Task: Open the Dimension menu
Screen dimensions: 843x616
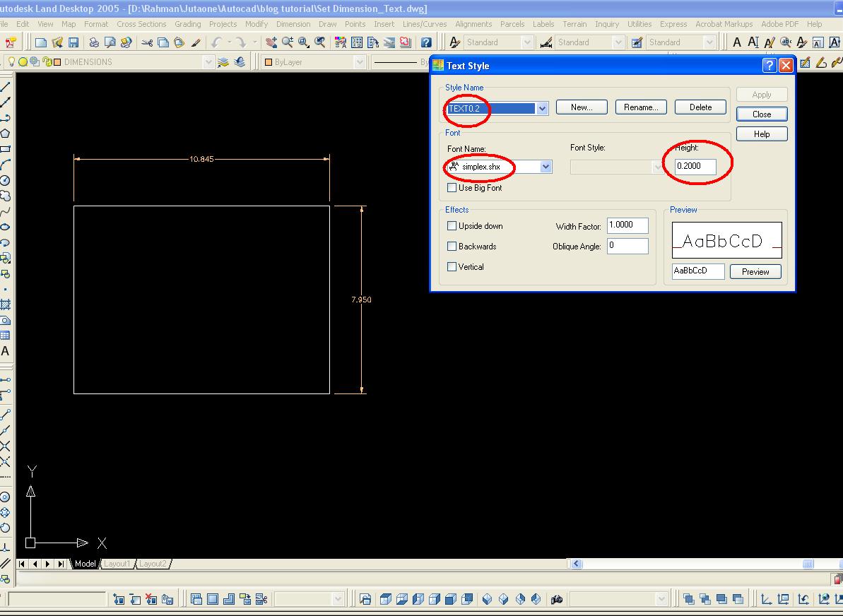Action: [293, 23]
